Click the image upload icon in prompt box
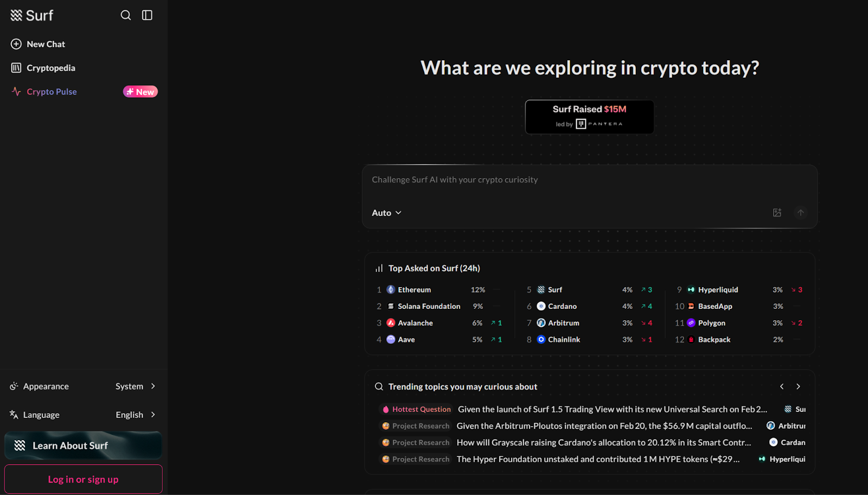868x495 pixels. [x=777, y=213]
